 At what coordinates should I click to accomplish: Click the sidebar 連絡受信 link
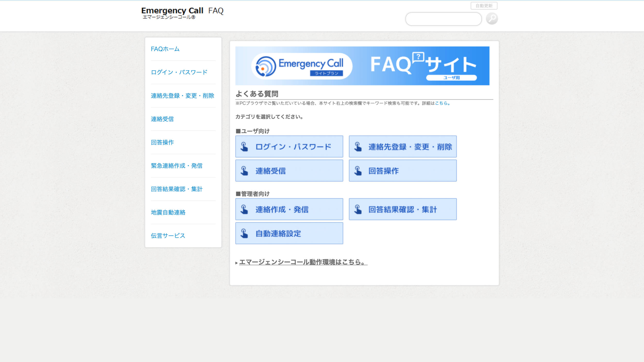162,119
